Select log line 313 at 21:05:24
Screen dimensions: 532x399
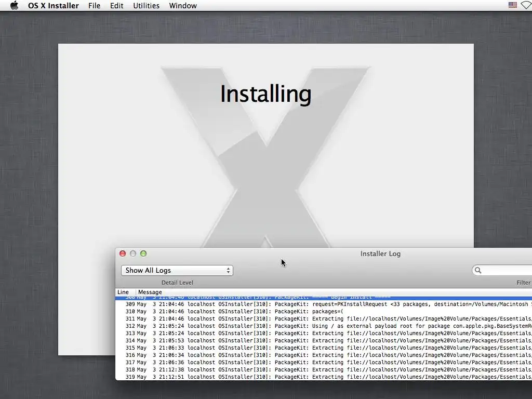(324, 334)
